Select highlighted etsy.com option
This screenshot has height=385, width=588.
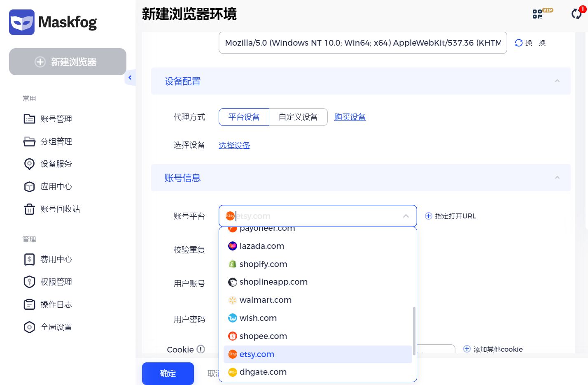click(317, 354)
